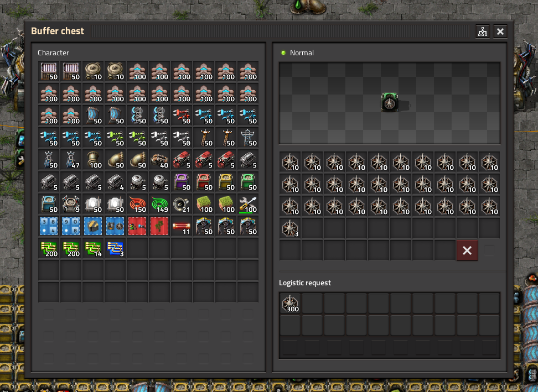Click the red X slot in the chest
The width and height of the screenshot is (538, 392).
[467, 250]
